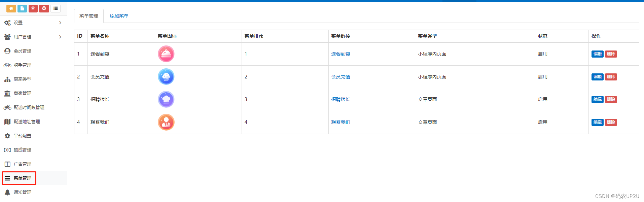Click the bell icon beside 通知管理
Viewport: 644px width, 202px height.
tap(7, 193)
